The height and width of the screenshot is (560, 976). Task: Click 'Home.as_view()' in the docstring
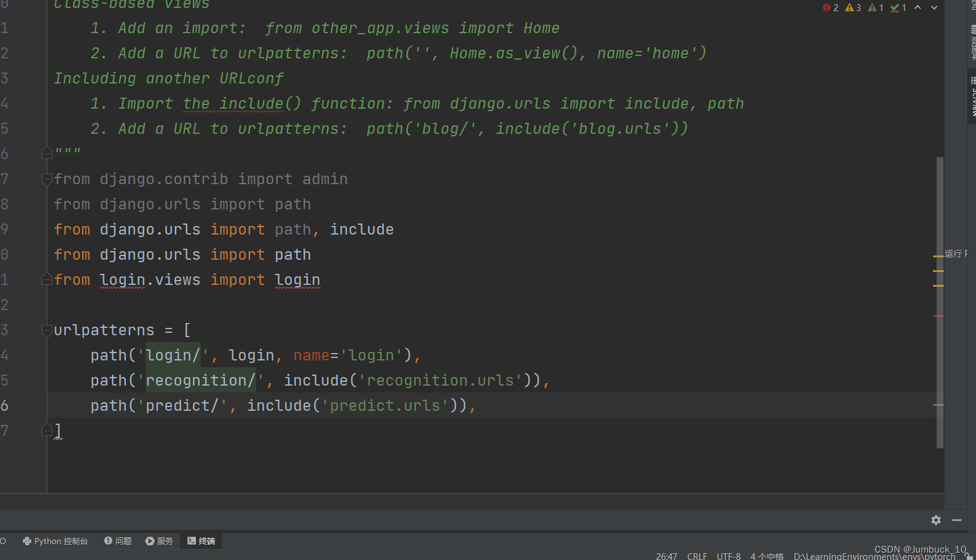tap(514, 53)
